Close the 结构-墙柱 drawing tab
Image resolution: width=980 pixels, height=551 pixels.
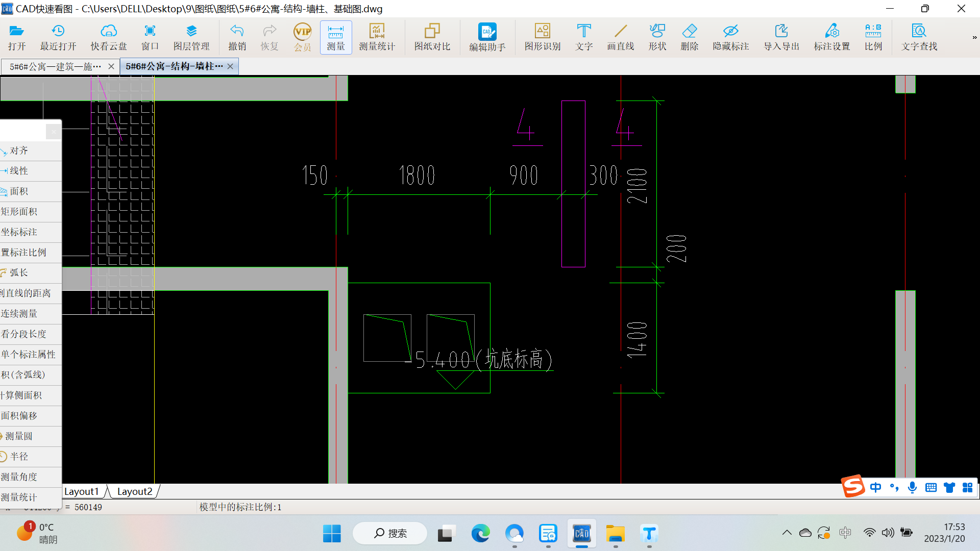click(230, 66)
